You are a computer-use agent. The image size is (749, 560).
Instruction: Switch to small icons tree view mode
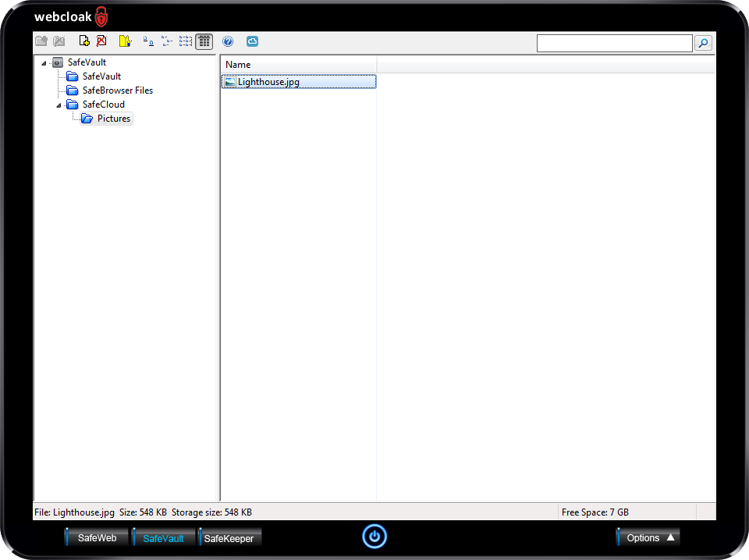(166, 41)
